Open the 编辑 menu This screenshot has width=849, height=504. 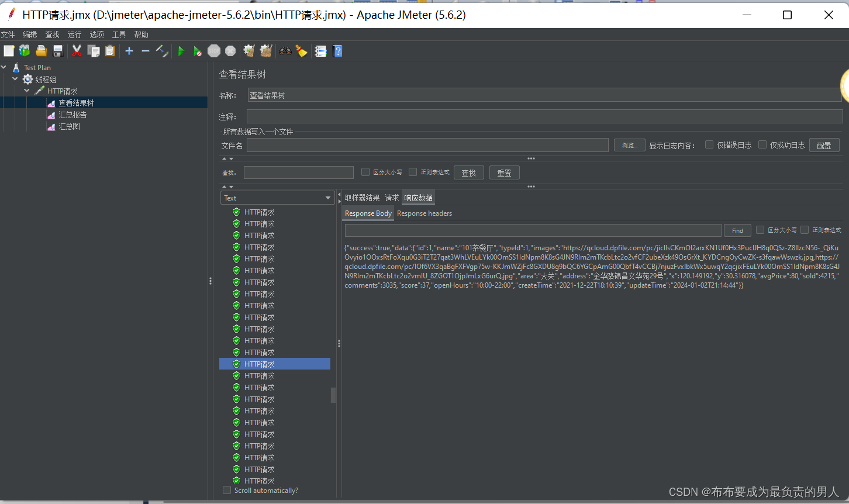pos(30,34)
